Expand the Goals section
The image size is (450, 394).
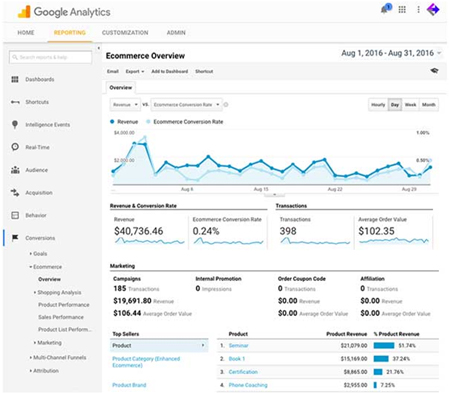pyautogui.click(x=38, y=254)
